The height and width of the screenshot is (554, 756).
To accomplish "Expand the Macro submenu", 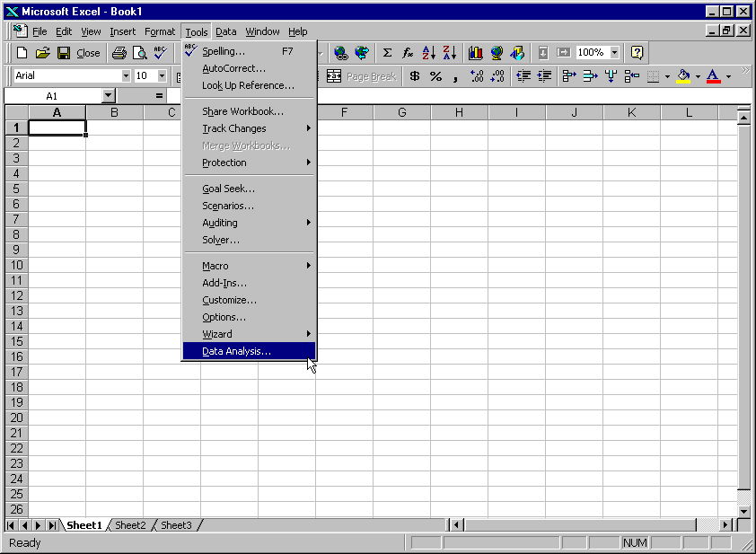I will click(x=250, y=266).
